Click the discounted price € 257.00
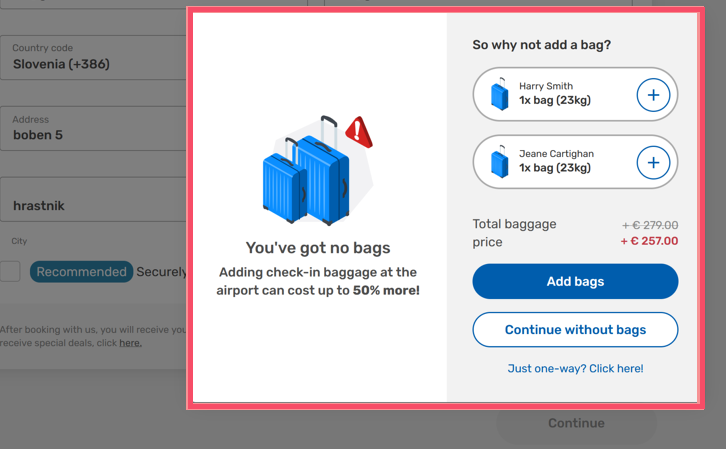 pos(649,241)
